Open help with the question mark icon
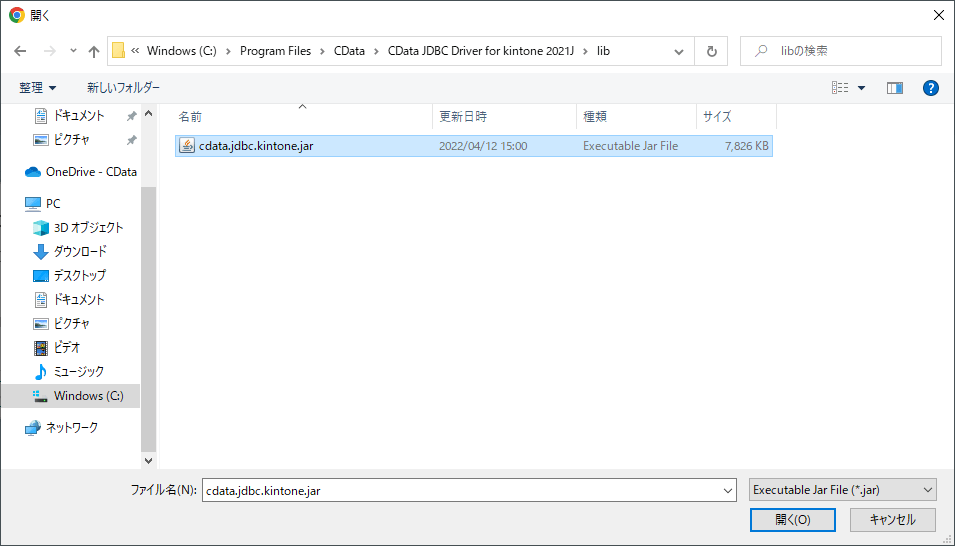The height and width of the screenshot is (546, 955). click(x=931, y=88)
